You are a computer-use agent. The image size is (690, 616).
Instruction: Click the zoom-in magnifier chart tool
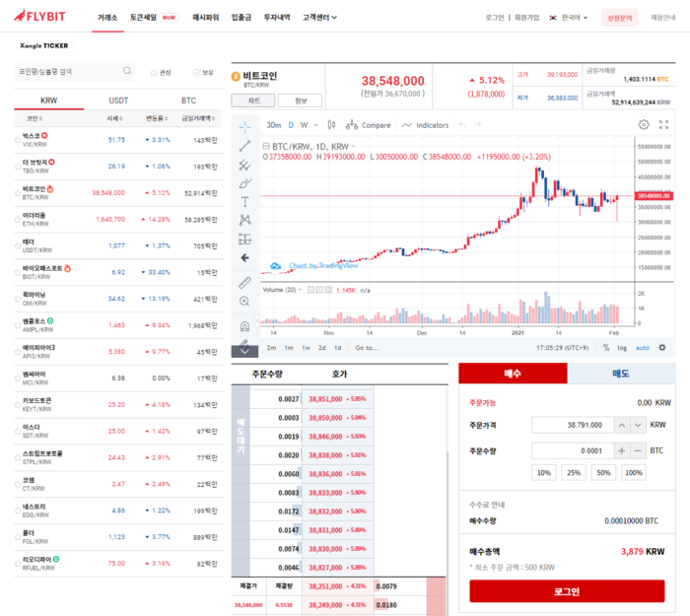click(244, 301)
